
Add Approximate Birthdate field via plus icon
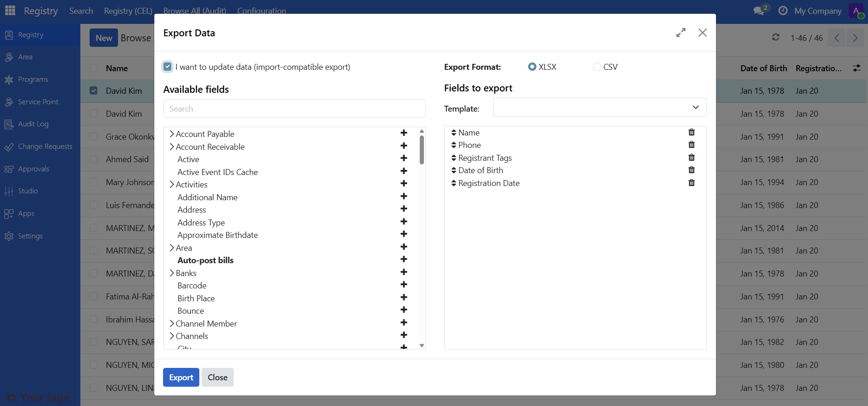[x=404, y=234]
